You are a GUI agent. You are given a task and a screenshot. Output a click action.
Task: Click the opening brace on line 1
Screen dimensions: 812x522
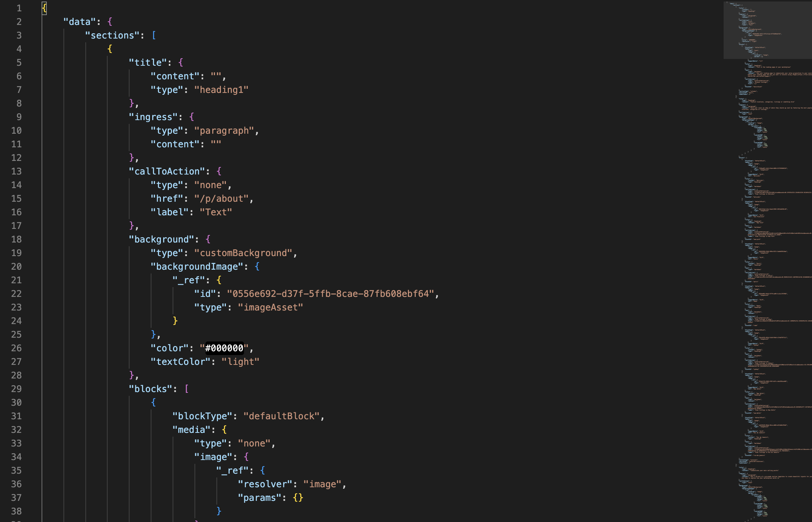pyautogui.click(x=43, y=8)
